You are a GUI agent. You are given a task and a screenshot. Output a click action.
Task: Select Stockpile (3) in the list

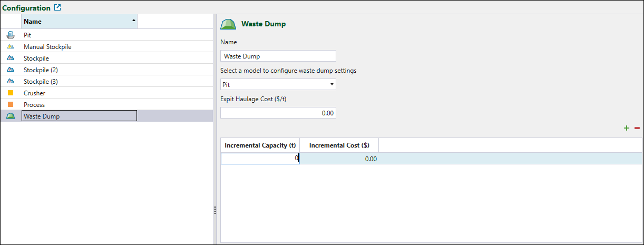[x=42, y=82]
